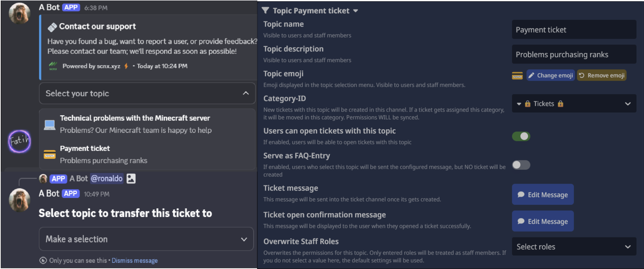
Task: Click the clock icon next to Only you can see this
Action: point(43,260)
